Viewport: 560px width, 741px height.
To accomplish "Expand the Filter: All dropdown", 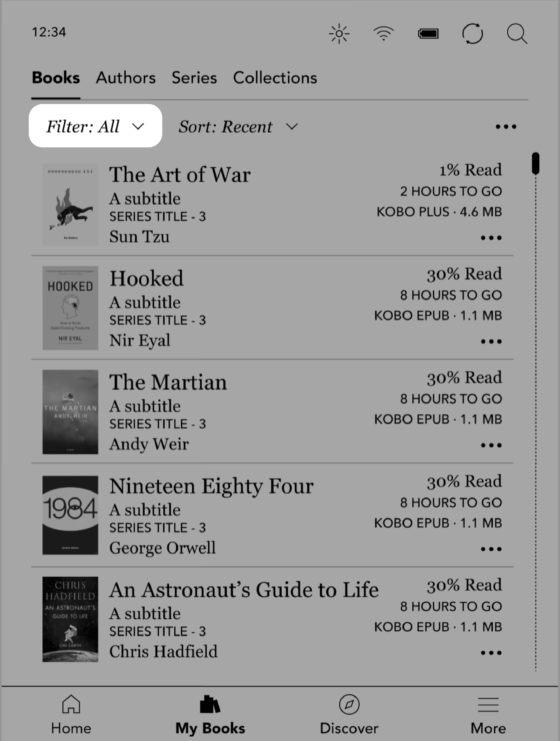I will pos(95,126).
